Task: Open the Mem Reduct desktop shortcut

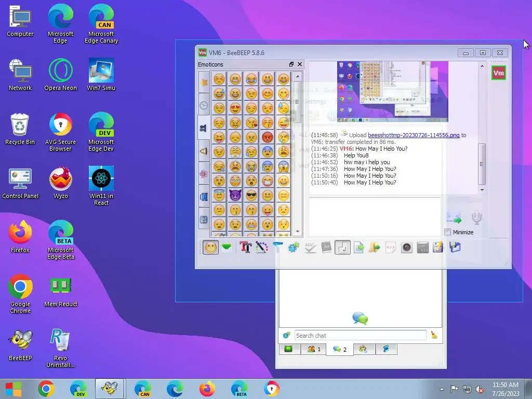Action: [x=61, y=292]
